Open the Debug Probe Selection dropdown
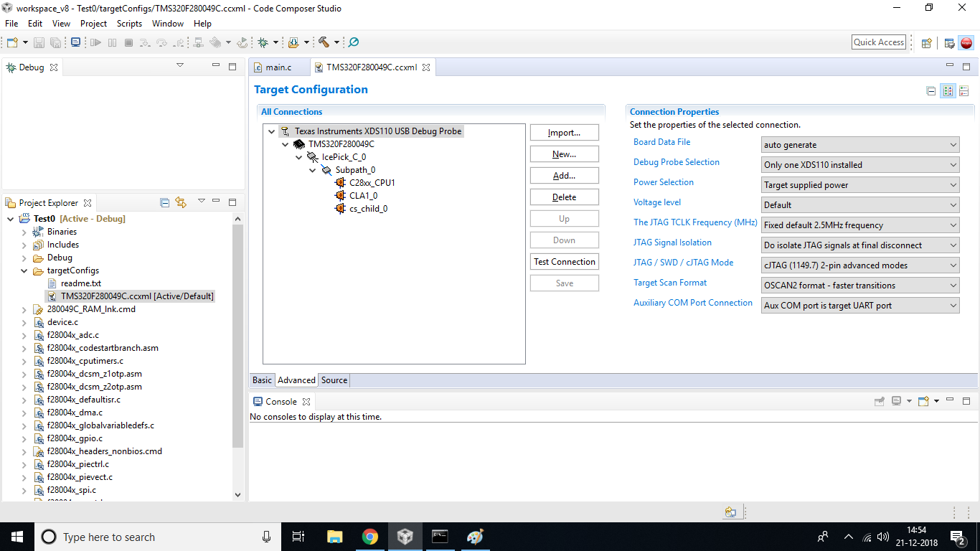 click(x=860, y=165)
